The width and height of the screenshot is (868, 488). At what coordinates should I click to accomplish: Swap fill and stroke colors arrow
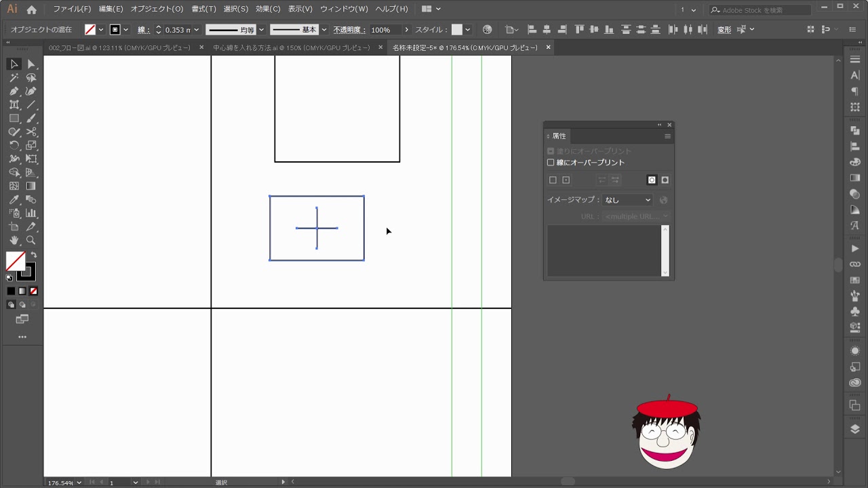click(33, 255)
